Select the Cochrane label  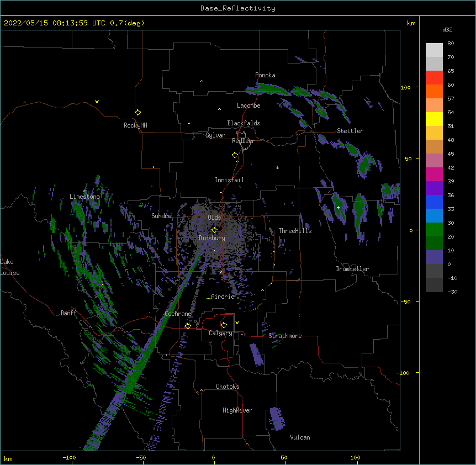click(x=178, y=314)
